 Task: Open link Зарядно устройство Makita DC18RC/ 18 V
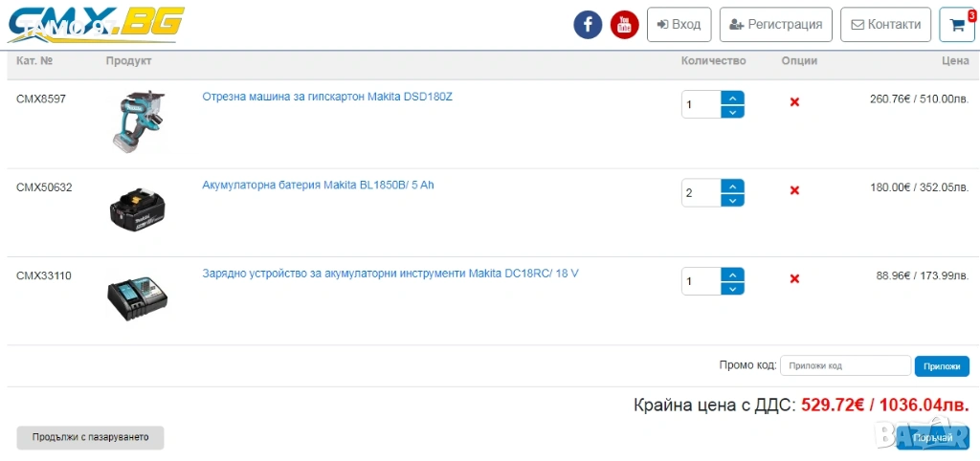coord(390,274)
